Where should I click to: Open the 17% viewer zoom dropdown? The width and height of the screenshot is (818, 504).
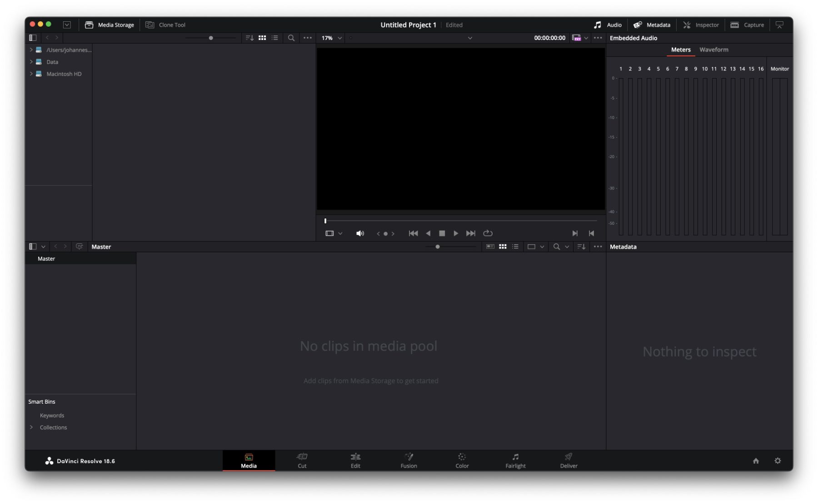point(332,38)
